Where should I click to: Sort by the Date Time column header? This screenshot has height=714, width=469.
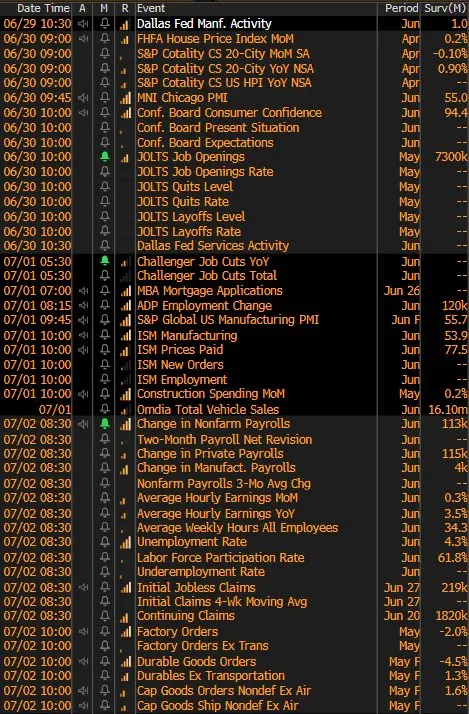[43, 8]
